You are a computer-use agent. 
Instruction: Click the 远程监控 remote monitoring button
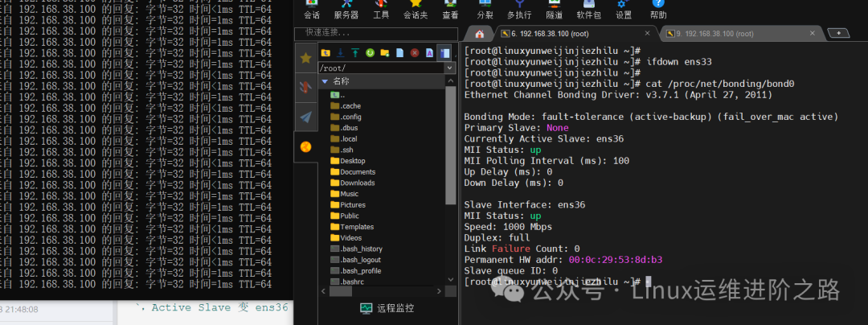387,309
